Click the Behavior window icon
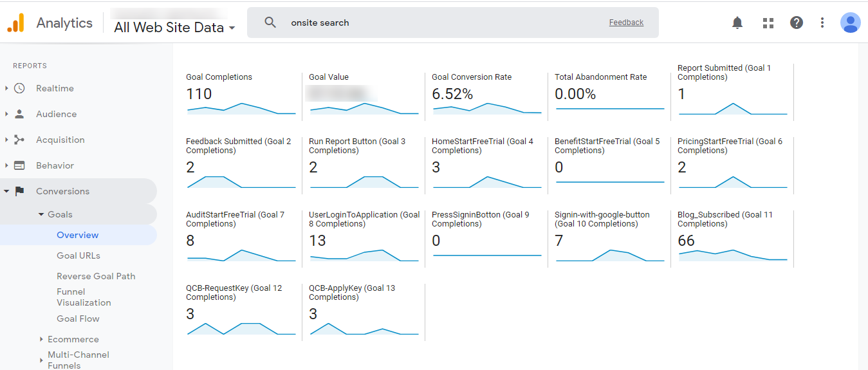 click(19, 165)
